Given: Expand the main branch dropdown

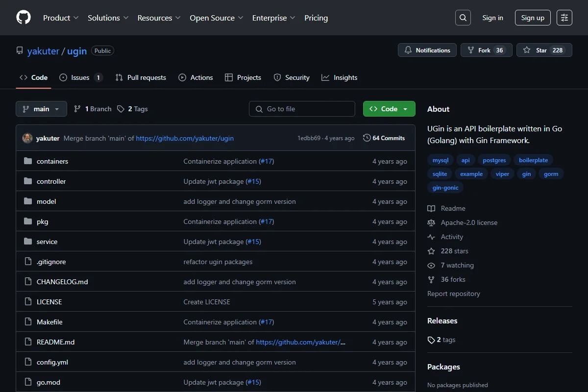Looking at the screenshot, I should pos(41,109).
